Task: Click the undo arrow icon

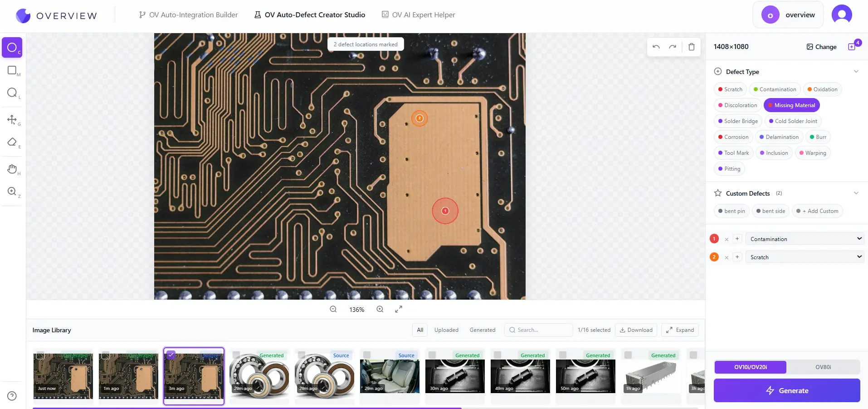Action: pos(656,47)
